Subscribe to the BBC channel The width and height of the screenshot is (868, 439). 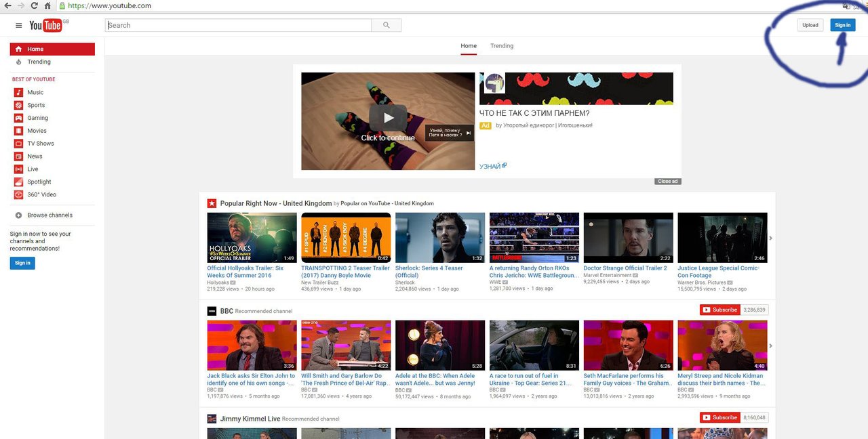pyautogui.click(x=720, y=310)
